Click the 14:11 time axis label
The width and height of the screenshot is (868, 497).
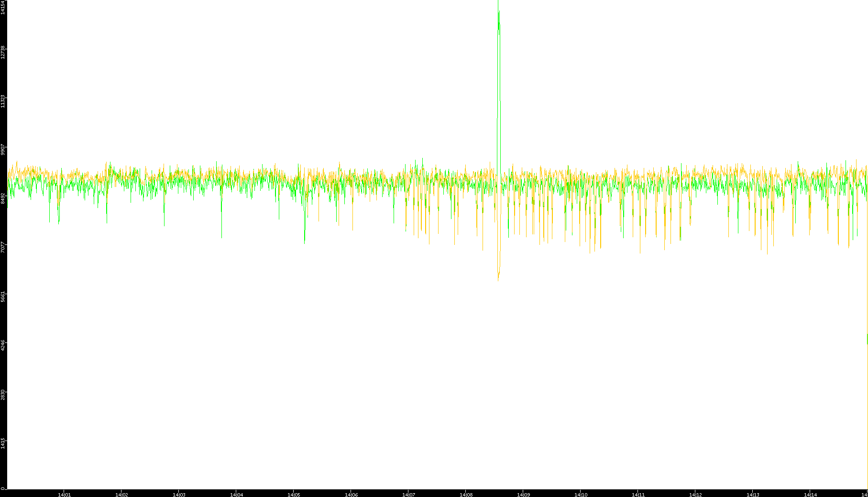pyautogui.click(x=638, y=495)
